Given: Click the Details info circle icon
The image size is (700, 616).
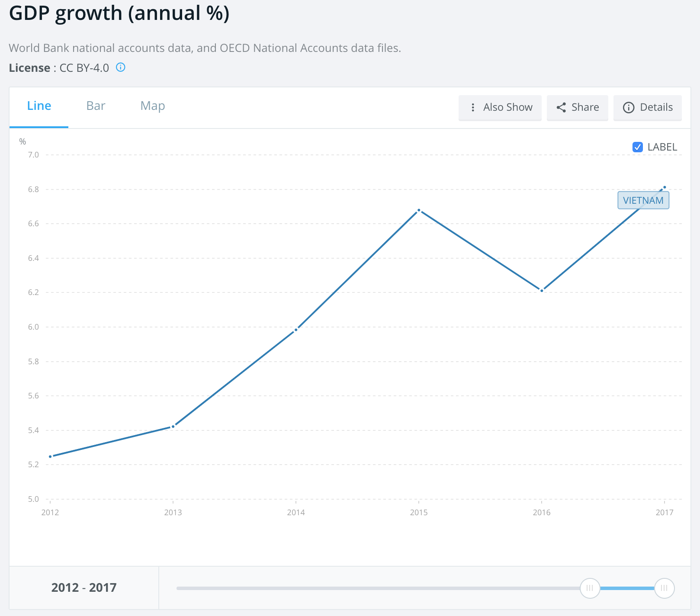Looking at the screenshot, I should [x=628, y=107].
